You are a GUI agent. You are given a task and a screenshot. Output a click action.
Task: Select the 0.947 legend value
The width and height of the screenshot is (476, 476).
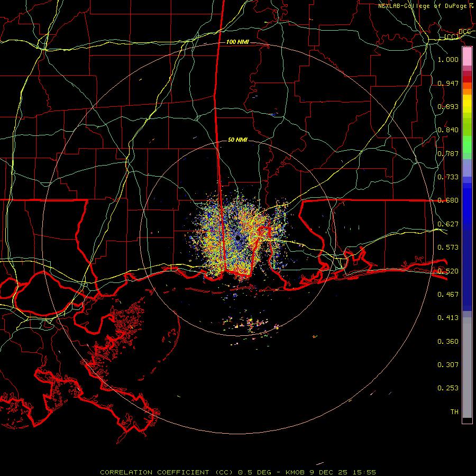tap(448, 83)
